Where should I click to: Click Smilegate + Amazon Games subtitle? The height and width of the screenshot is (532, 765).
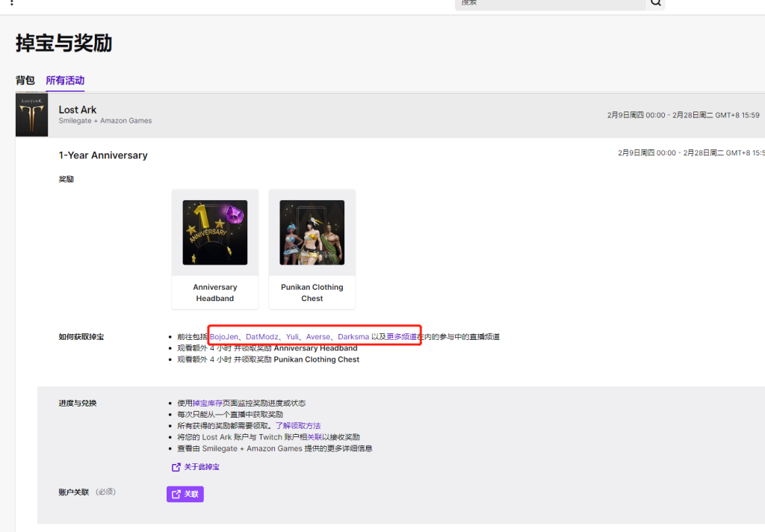pyautogui.click(x=105, y=120)
